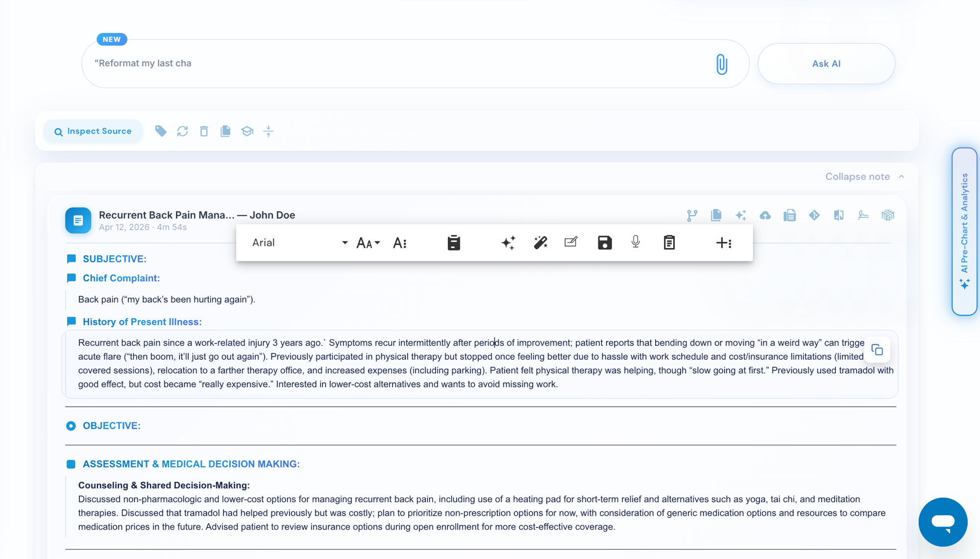This screenshot has height=559, width=980.
Task: Click the microphone dictation icon
Action: pyautogui.click(x=636, y=242)
